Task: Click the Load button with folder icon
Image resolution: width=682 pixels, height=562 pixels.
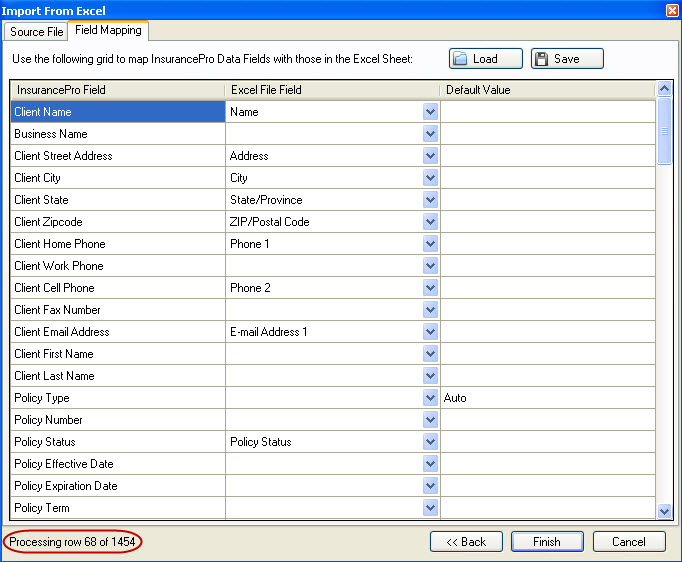Action: tap(485, 59)
